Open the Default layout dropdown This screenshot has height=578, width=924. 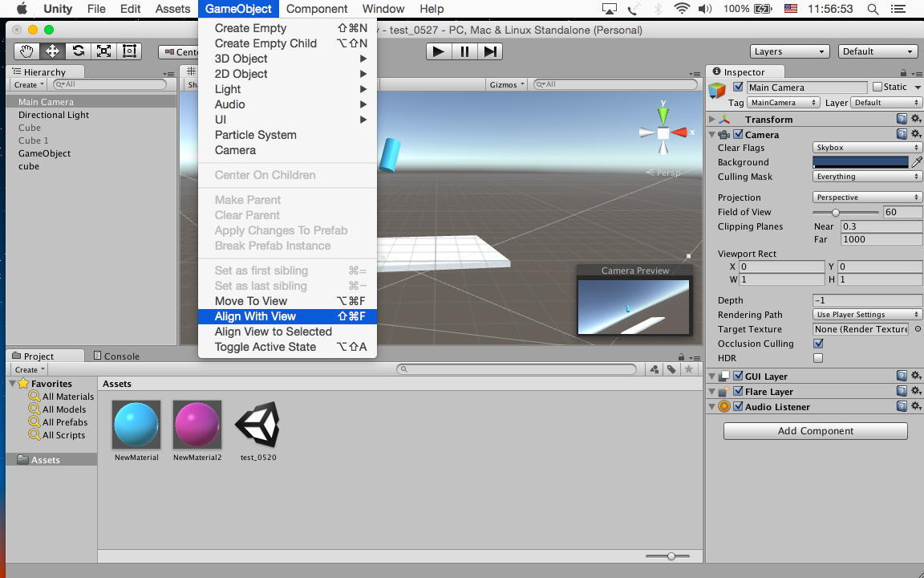(877, 51)
